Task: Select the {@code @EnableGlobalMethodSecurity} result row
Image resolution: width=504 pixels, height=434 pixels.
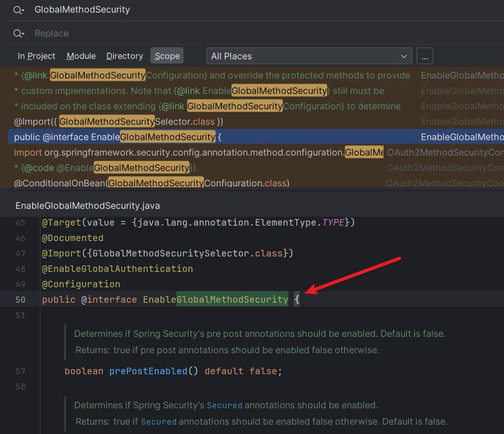Action: (x=106, y=168)
